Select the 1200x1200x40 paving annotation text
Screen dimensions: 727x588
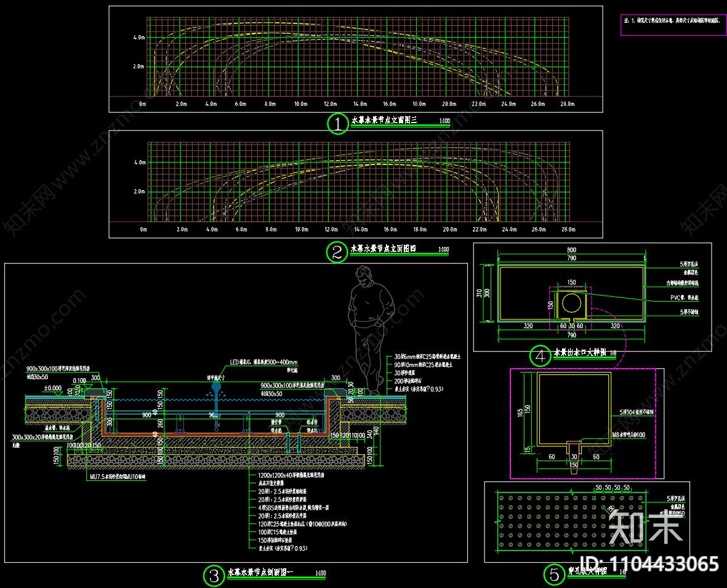pos(294,476)
